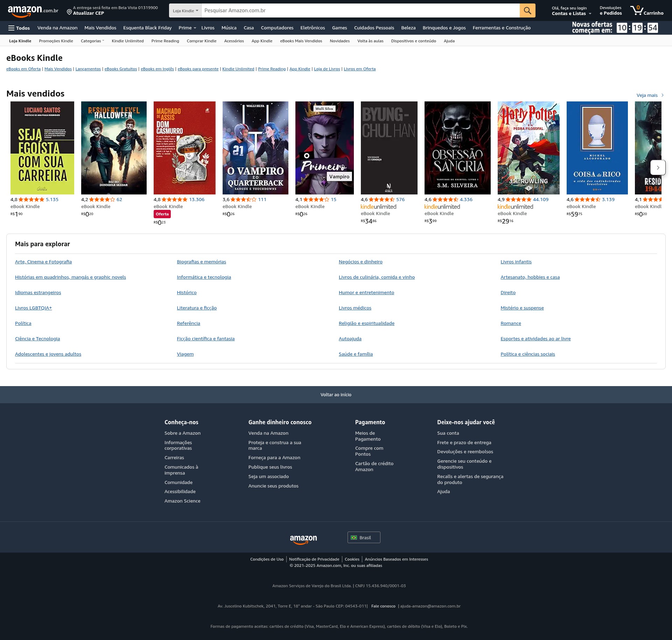Open Arte, Cinema e Fotografia category

tap(43, 262)
